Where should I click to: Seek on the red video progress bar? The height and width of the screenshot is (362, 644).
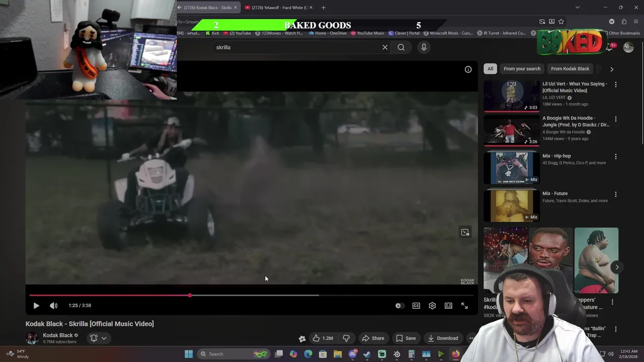coord(252,295)
